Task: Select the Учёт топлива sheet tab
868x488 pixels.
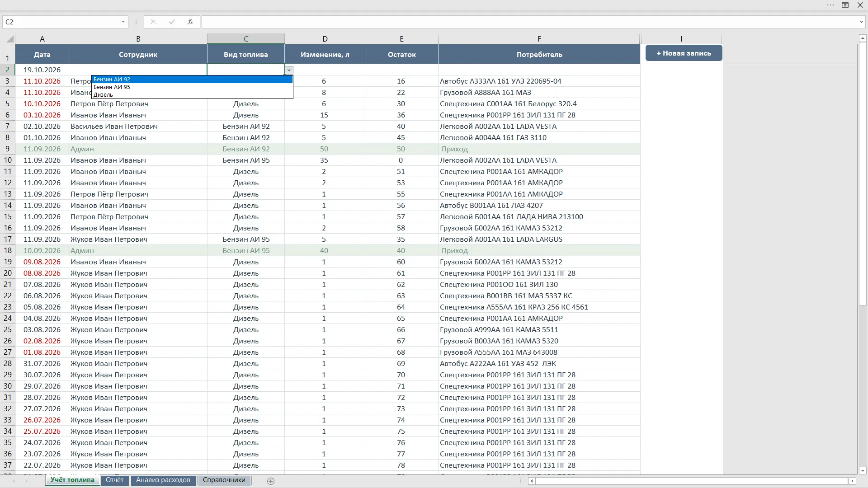Action: (72, 480)
